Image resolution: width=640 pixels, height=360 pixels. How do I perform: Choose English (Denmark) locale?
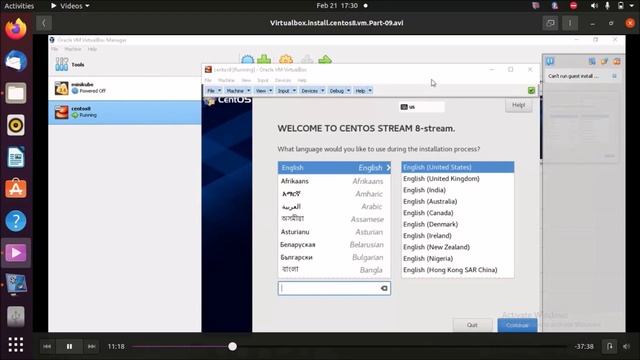[x=458, y=224]
